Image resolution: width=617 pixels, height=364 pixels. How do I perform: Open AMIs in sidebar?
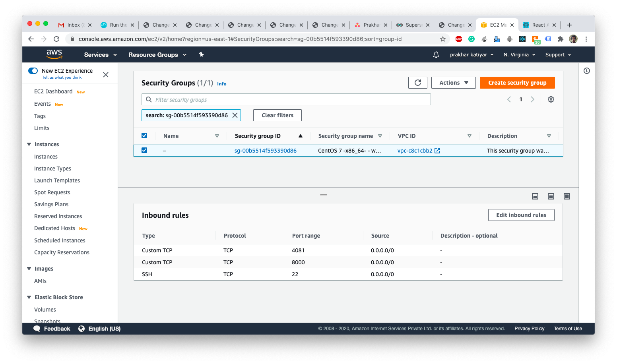[40, 281]
